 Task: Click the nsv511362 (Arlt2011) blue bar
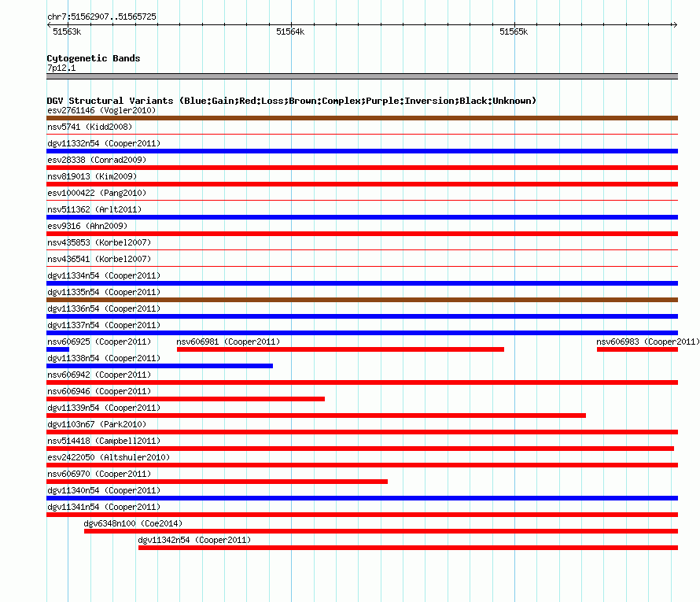[x=362, y=217]
